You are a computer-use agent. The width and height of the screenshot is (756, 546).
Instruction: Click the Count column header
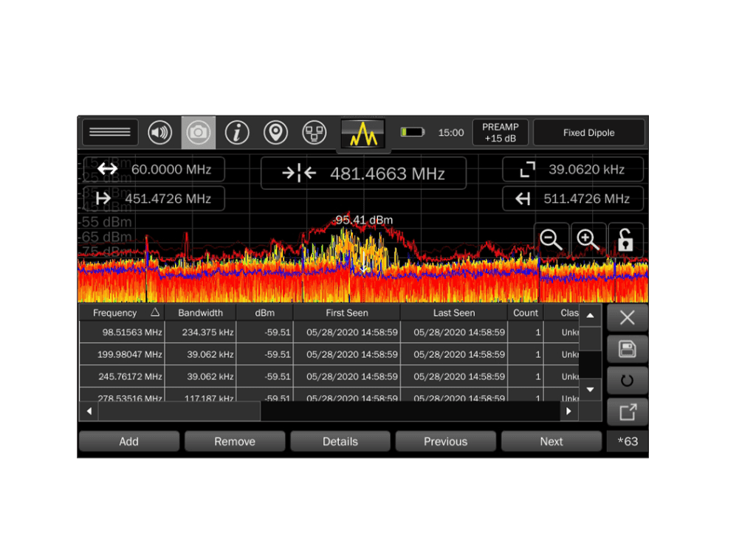pos(526,313)
